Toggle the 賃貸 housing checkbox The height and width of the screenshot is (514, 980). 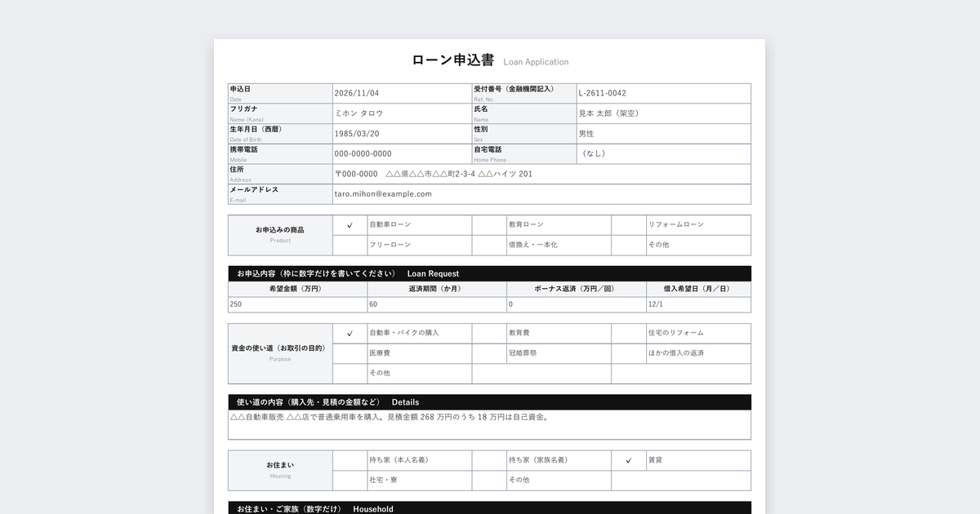pos(629,461)
